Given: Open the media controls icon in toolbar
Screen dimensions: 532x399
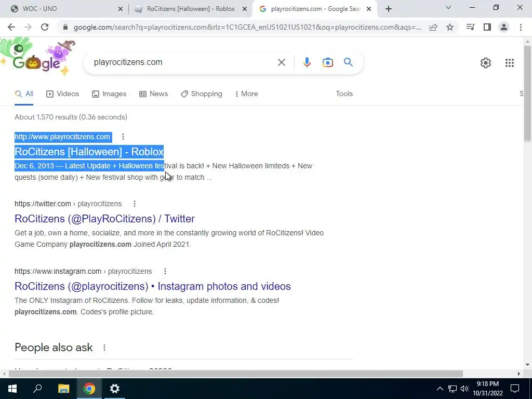Looking at the screenshot, I should (470, 27).
